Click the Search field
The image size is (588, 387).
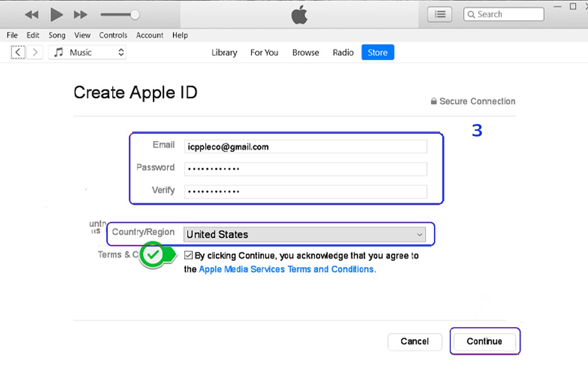coord(504,14)
